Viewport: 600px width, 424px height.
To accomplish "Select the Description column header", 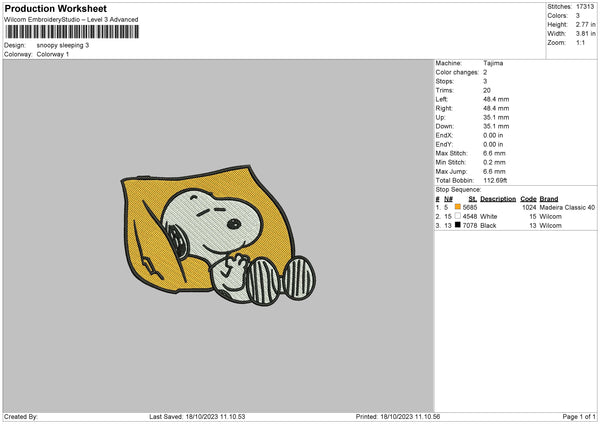I will 498,198.
